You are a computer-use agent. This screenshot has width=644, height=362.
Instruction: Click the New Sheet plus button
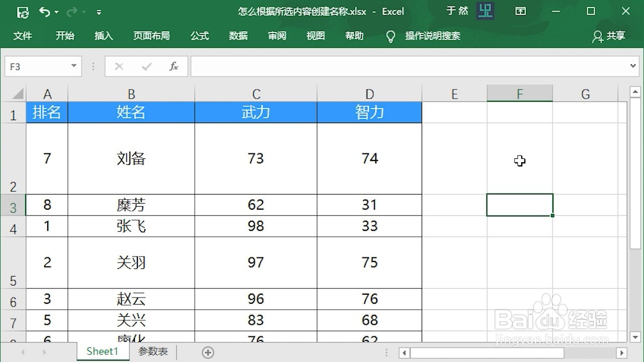pos(208,351)
